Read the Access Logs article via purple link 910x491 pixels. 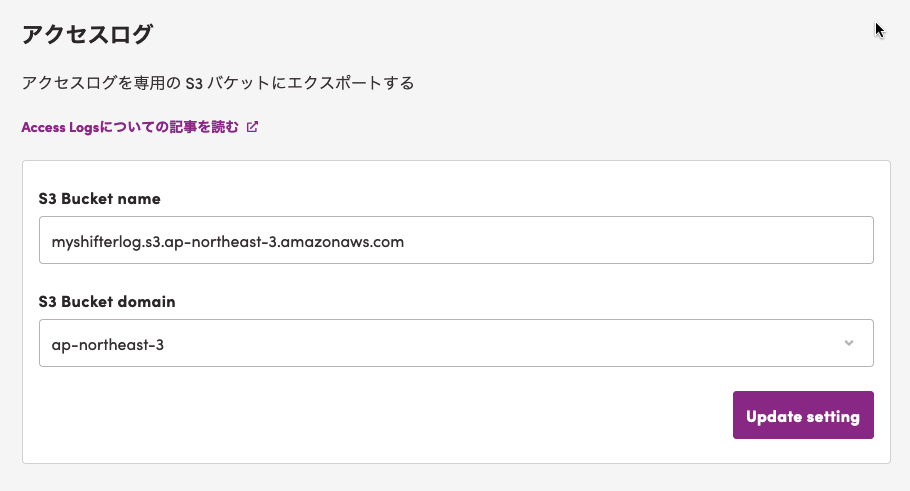tap(130, 127)
